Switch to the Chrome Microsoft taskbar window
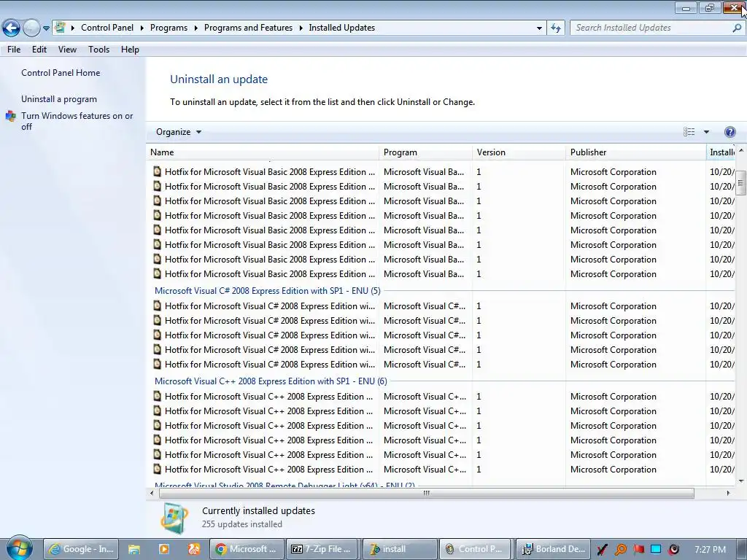 click(247, 549)
